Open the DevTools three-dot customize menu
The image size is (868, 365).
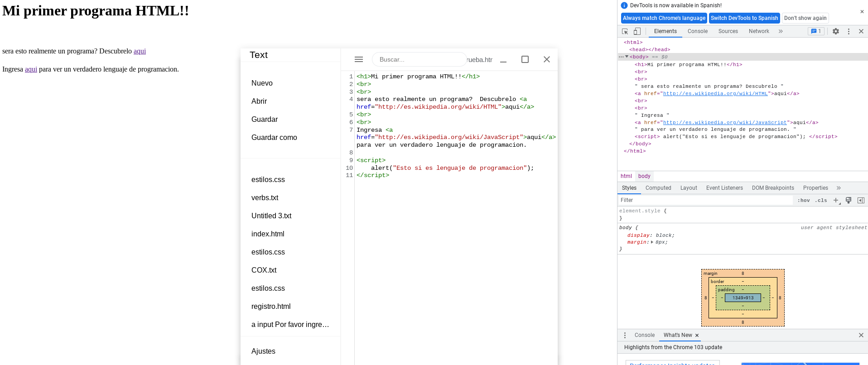(849, 31)
